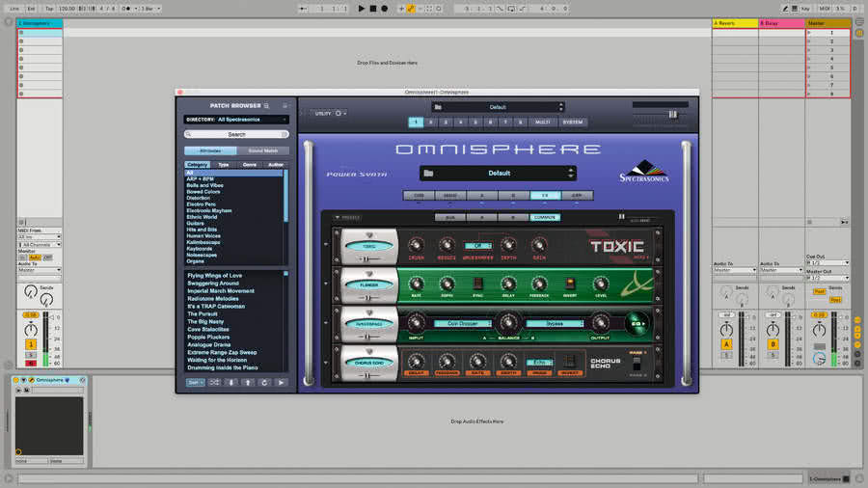The height and width of the screenshot is (488, 868).
Task: Select the AUX FX rack tab
Action: coord(450,217)
